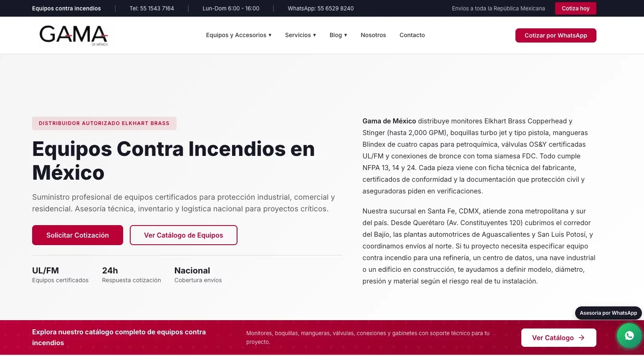The image size is (644, 356).
Task: Click the Asesoría por WhatsApp label
Action: click(608, 313)
